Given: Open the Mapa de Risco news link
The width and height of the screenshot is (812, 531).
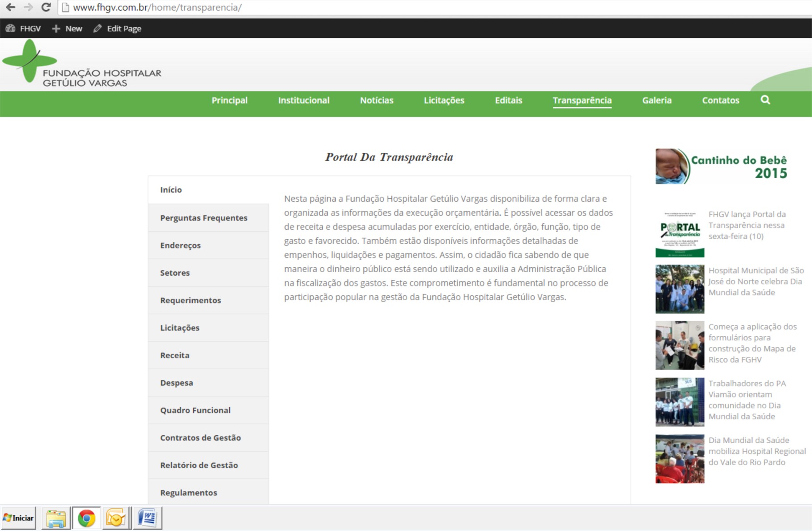Looking at the screenshot, I should coord(752,343).
